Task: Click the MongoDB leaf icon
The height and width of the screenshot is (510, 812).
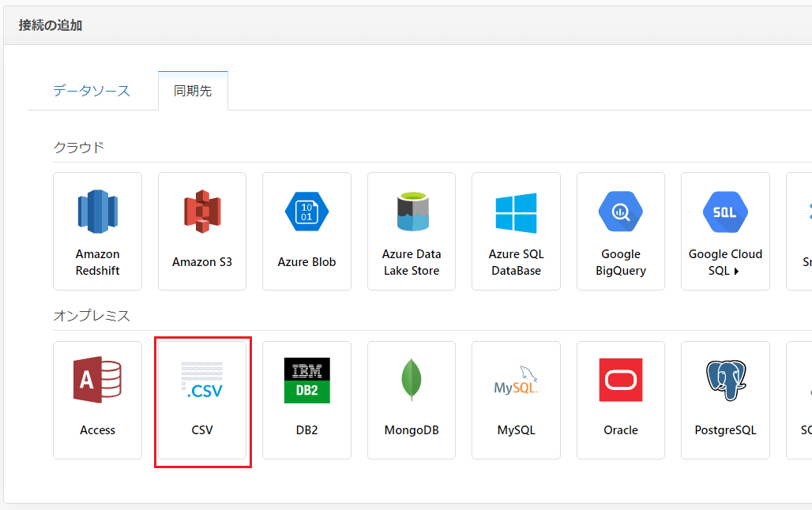Action: click(412, 380)
